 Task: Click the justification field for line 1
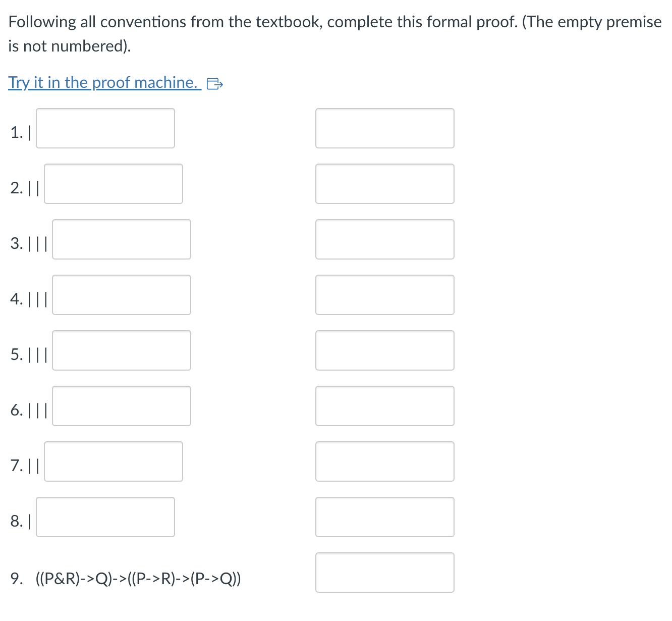[x=384, y=128]
